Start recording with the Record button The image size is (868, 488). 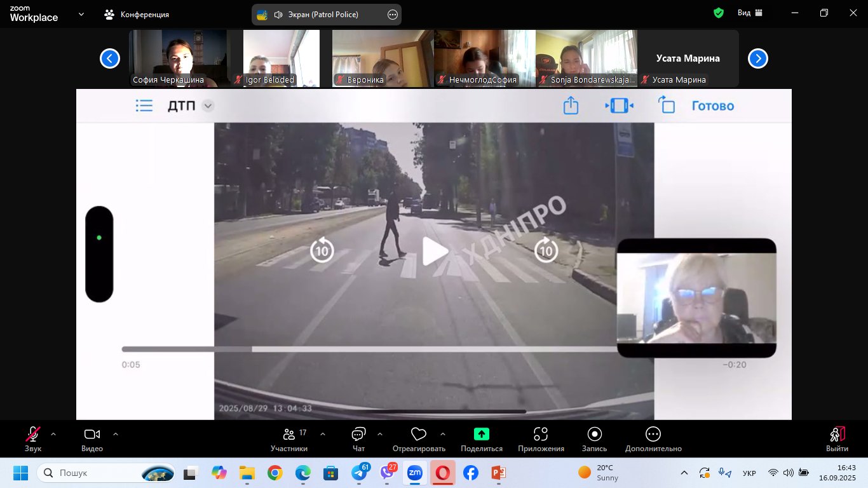point(594,439)
